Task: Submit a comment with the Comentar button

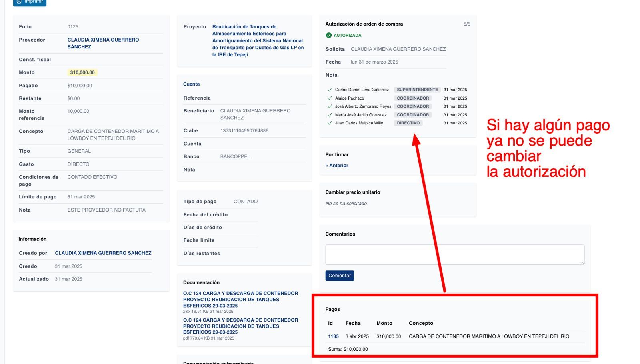Action: [x=339, y=276]
